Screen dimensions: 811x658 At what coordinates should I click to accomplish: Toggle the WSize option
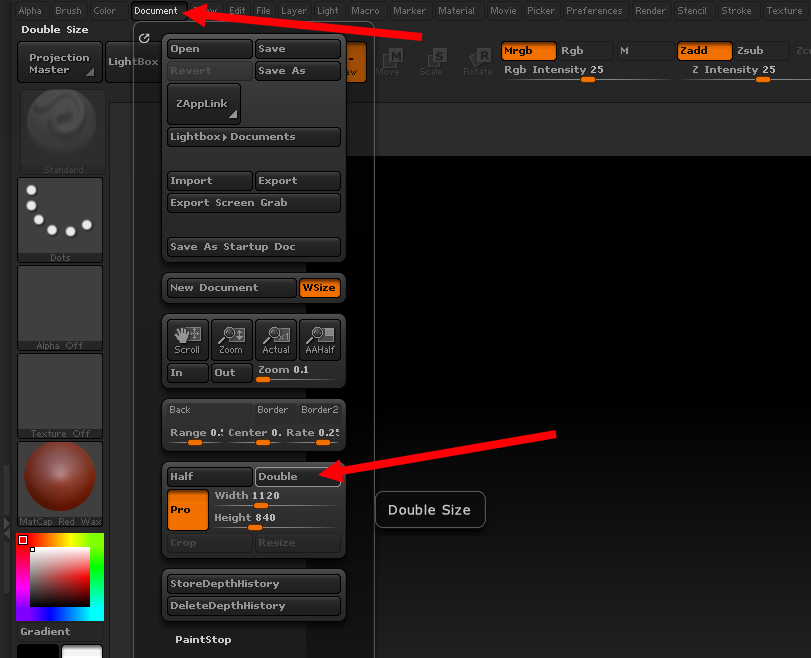pos(320,288)
